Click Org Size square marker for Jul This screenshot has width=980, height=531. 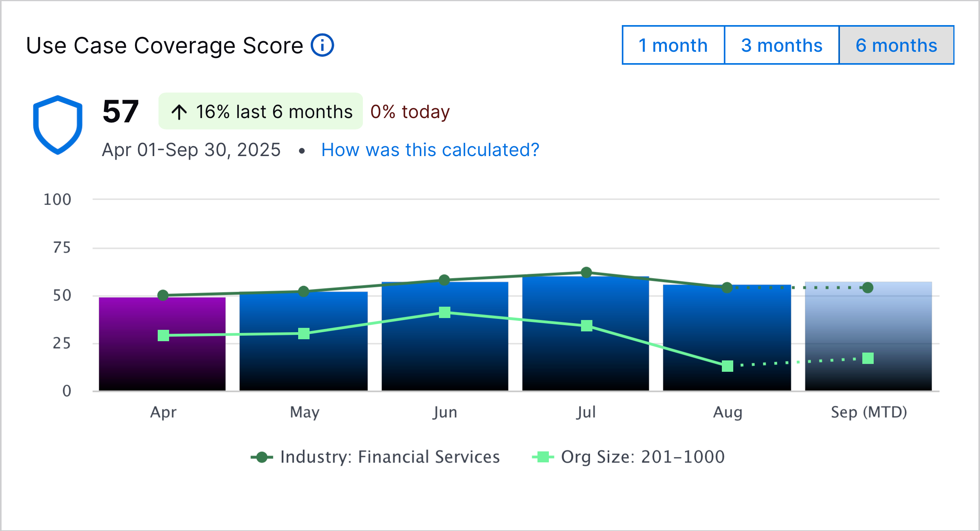tap(587, 326)
